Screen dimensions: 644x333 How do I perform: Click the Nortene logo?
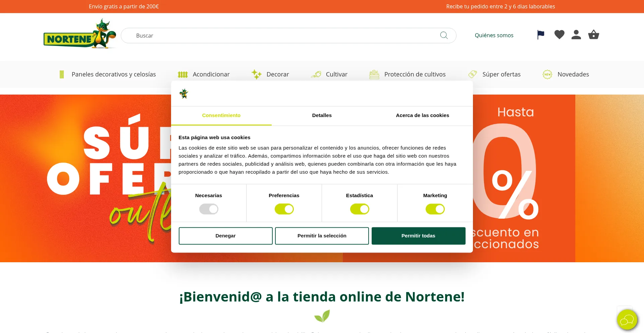coord(80,34)
